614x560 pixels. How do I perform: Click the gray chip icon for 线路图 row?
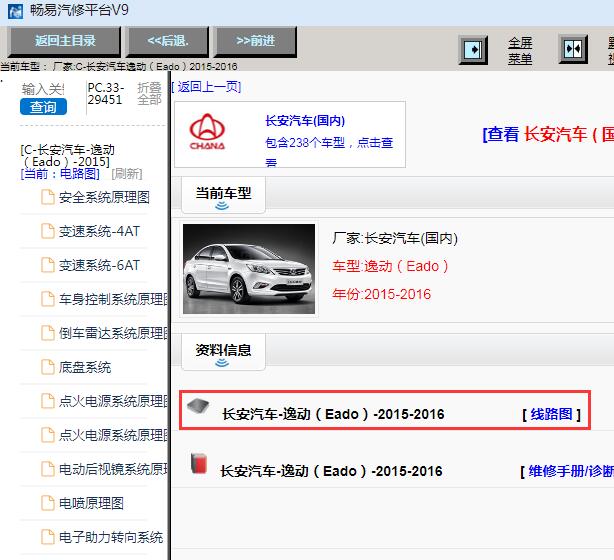[x=198, y=407]
